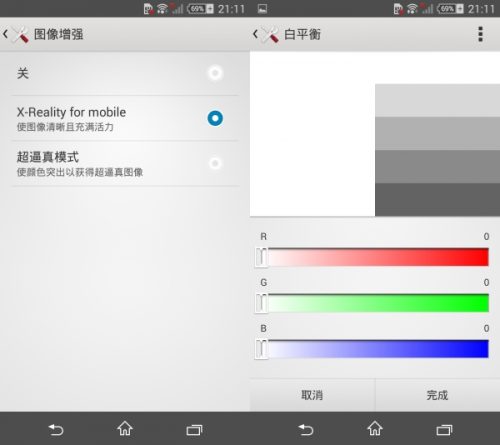Tap the right screen's Home navigation icon
The image size is (500, 445).
[x=375, y=429]
